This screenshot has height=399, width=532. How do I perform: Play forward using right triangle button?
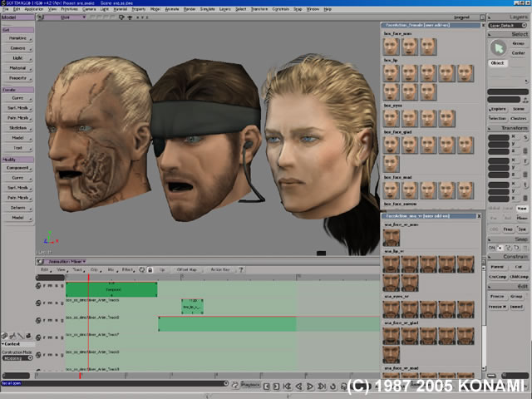(x=310, y=386)
